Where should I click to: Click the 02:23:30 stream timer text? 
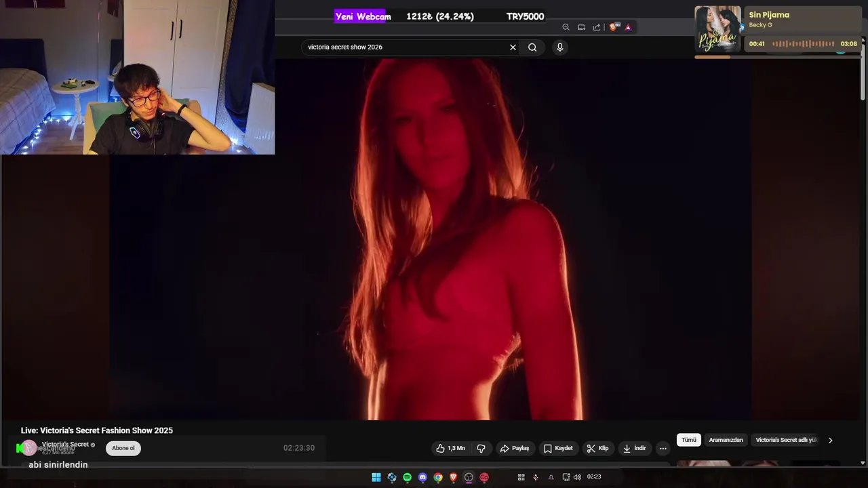point(299,448)
